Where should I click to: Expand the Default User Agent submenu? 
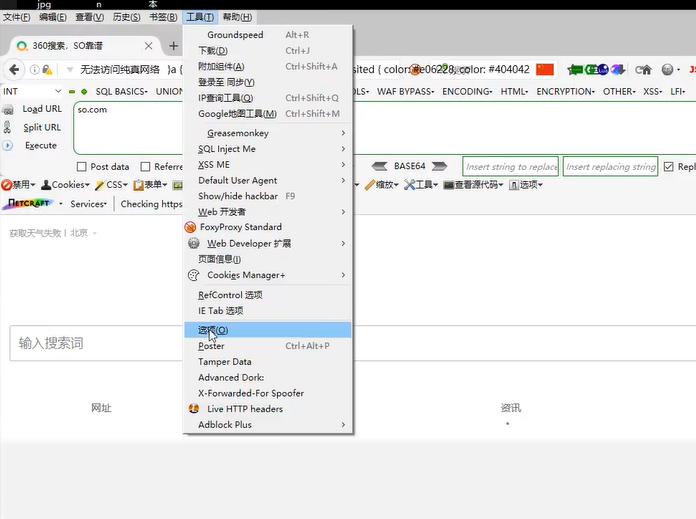[x=268, y=180]
